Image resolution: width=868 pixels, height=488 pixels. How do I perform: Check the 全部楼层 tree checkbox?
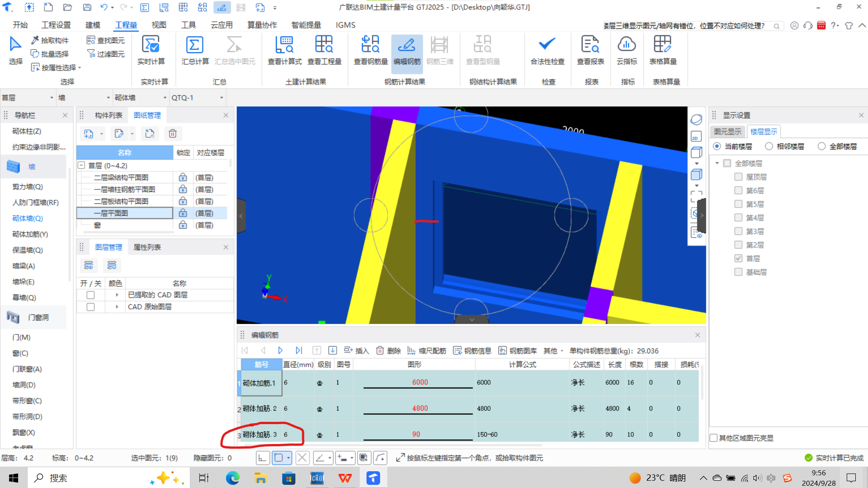[x=727, y=163]
